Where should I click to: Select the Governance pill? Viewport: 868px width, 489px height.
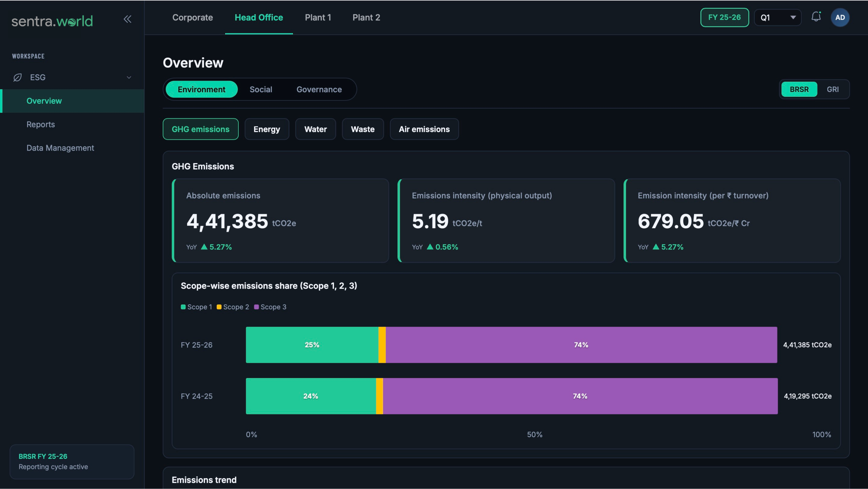click(319, 89)
